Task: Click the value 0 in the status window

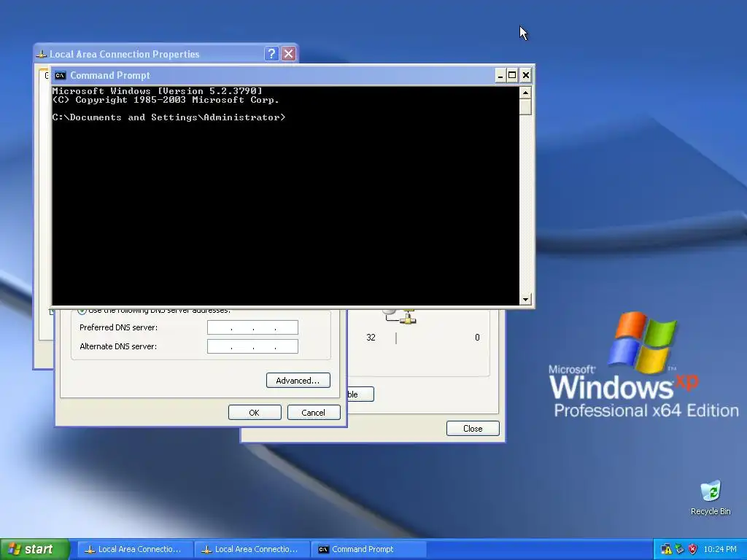Action: click(477, 338)
